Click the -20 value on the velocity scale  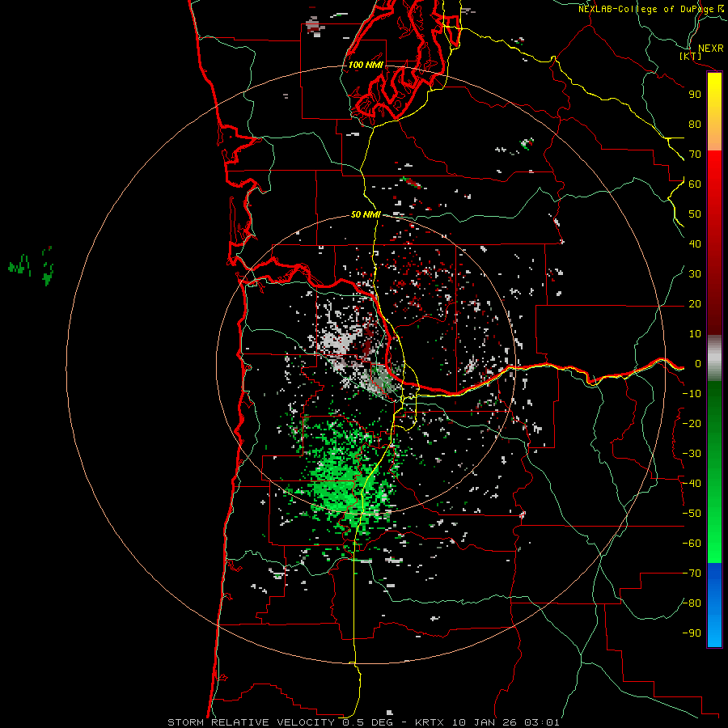click(692, 424)
